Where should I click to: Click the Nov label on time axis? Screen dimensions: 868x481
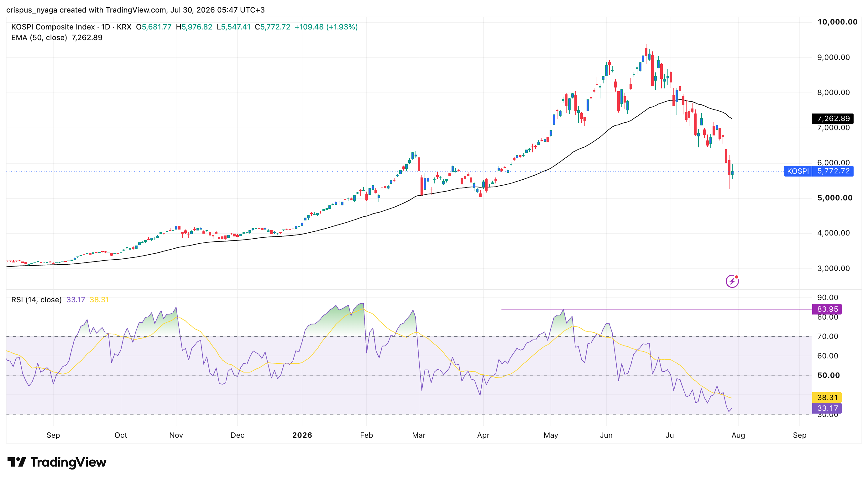pos(176,435)
